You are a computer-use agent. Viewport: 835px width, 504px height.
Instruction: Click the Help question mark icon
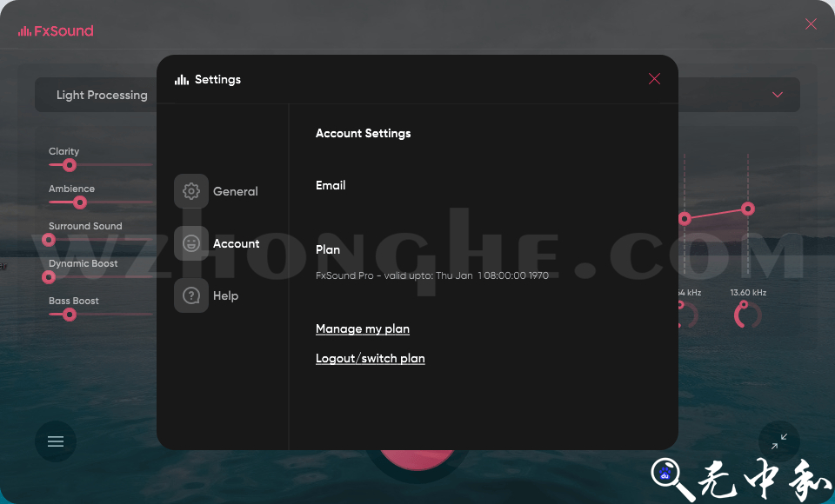(191, 295)
